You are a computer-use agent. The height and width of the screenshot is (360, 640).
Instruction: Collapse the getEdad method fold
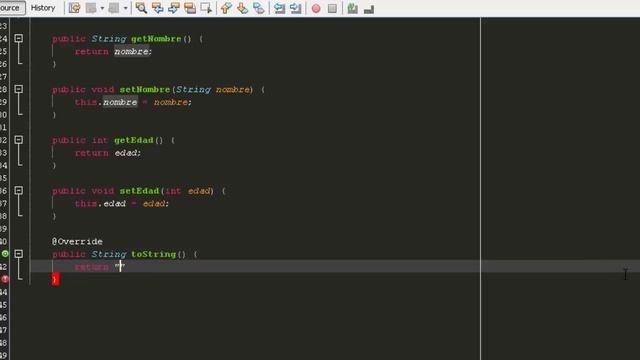coord(19,140)
